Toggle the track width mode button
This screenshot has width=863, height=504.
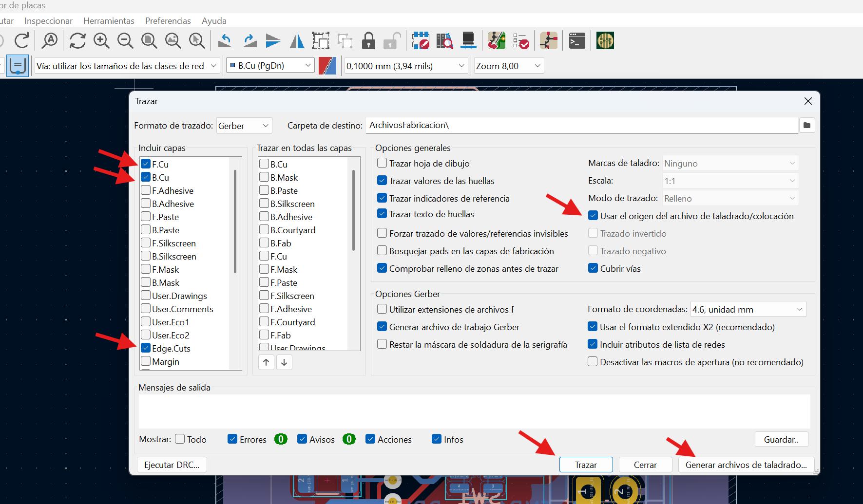(x=17, y=66)
